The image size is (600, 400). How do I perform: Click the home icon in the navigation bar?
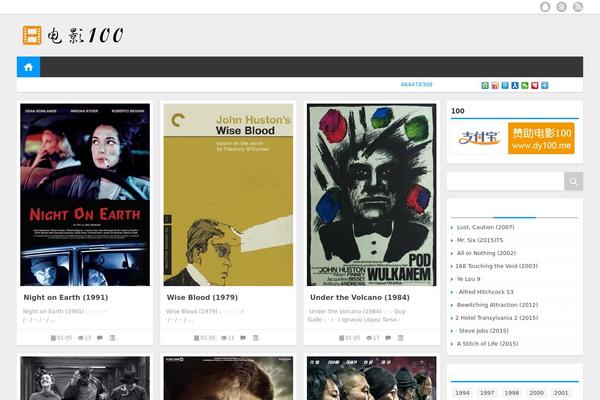click(x=28, y=67)
